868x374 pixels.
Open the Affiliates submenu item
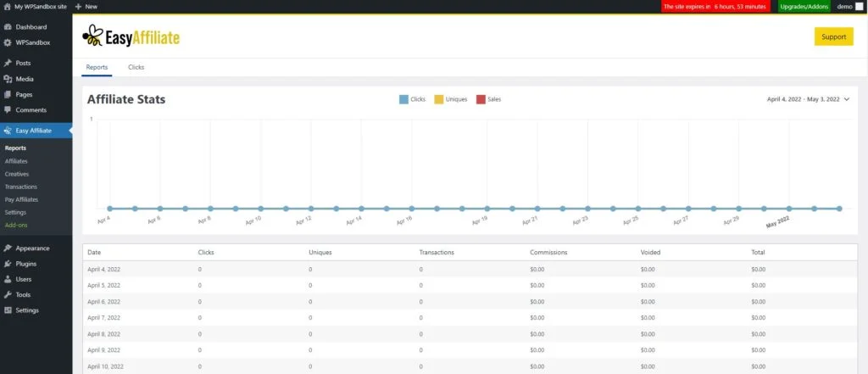16,161
